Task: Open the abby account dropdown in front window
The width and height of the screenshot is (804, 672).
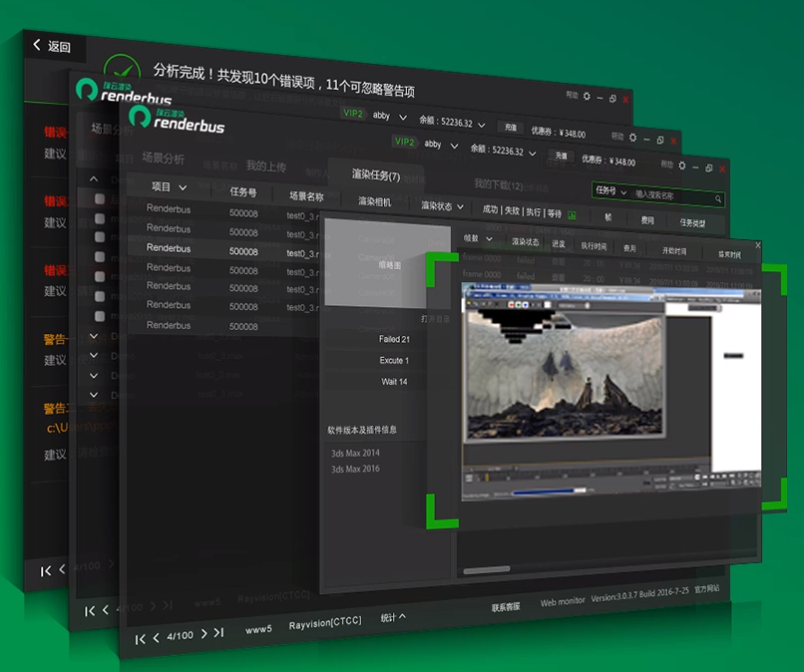Action: [x=454, y=147]
